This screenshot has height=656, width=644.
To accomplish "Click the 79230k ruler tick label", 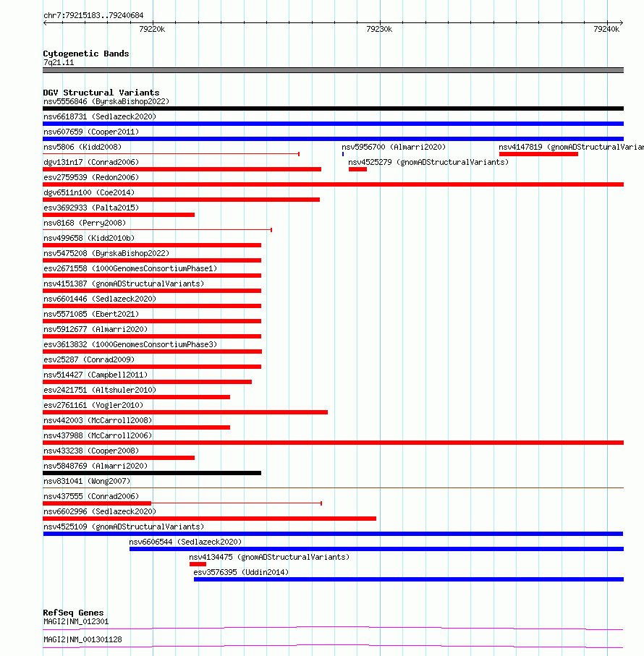I will tap(379, 29).
